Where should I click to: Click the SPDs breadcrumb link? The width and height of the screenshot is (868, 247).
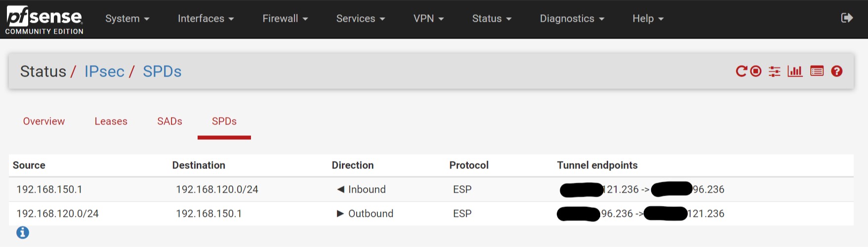coord(162,72)
